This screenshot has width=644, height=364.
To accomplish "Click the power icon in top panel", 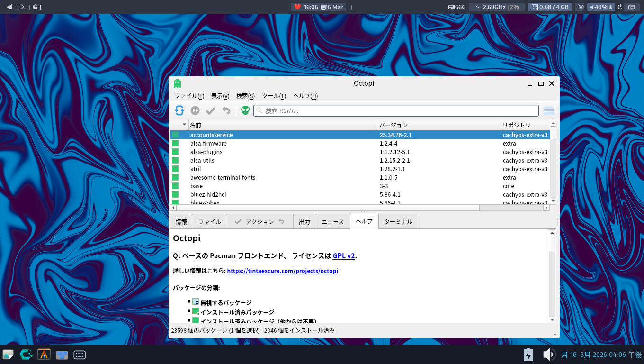I will click(x=620, y=7).
